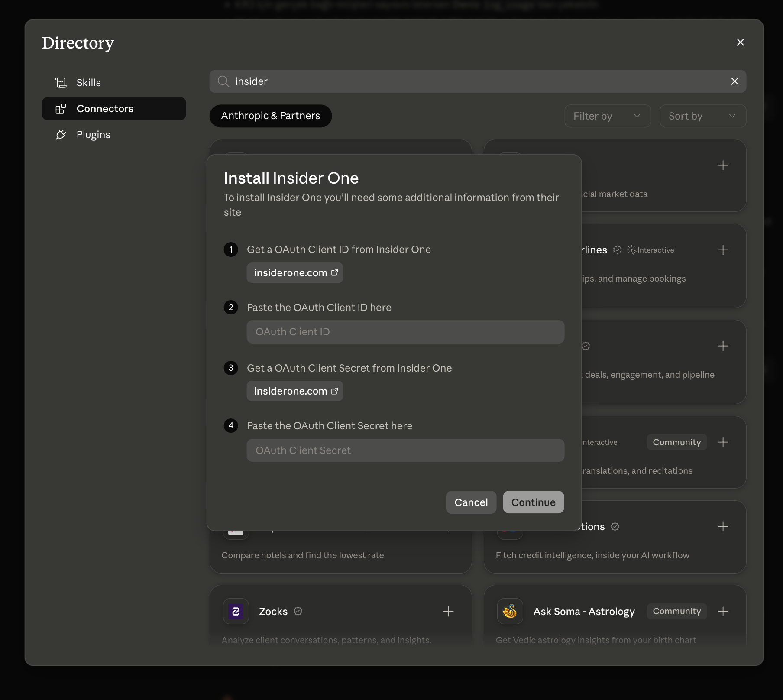Screen dimensions: 783x700
Task: Open the Filter by dropdown
Action: pyautogui.click(x=608, y=116)
